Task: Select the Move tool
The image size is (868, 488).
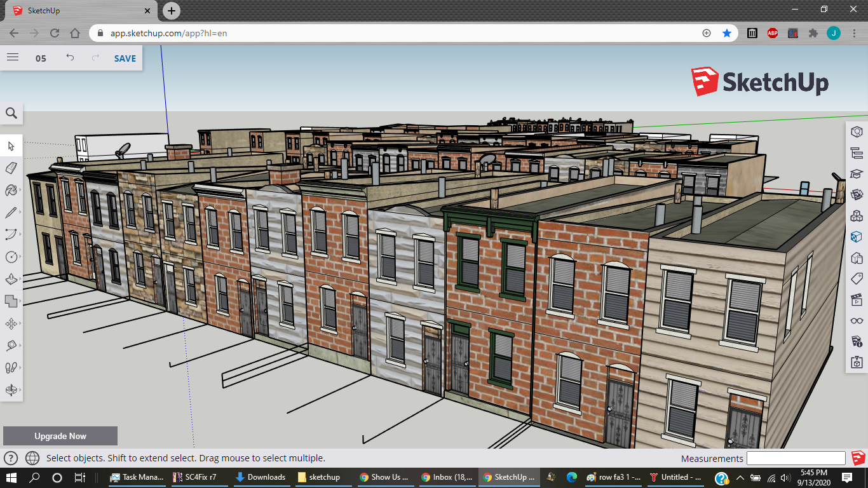Action: 11,323
